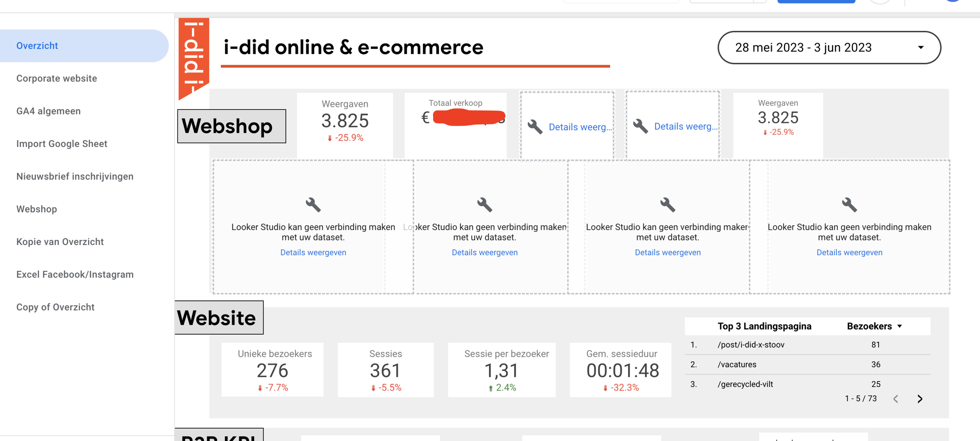Select the Website section heading
980x441 pixels.
pos(219,318)
